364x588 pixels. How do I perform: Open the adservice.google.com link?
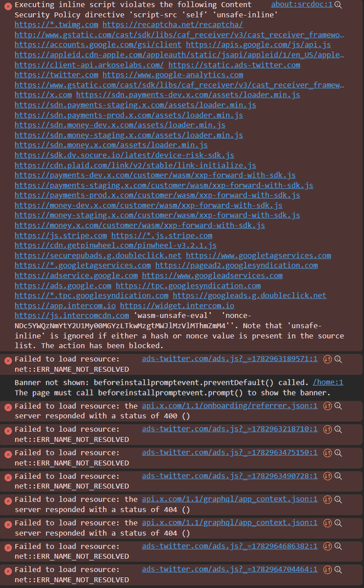(76, 275)
